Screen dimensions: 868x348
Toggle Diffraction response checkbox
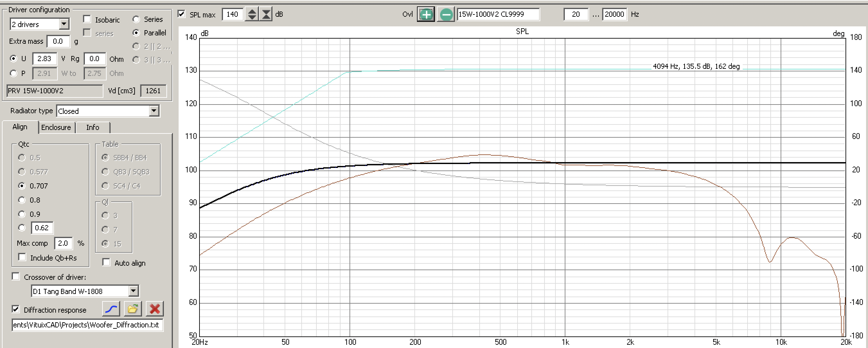(16, 309)
